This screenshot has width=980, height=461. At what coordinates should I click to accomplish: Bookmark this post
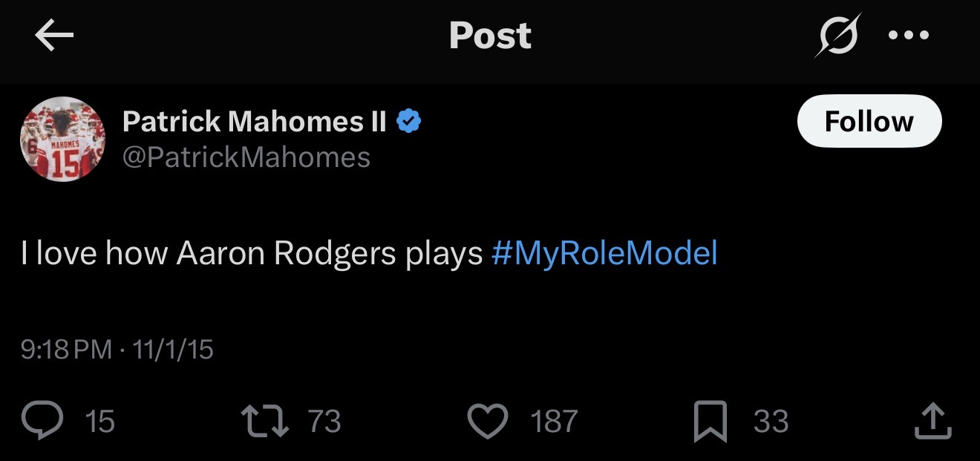[711, 422]
